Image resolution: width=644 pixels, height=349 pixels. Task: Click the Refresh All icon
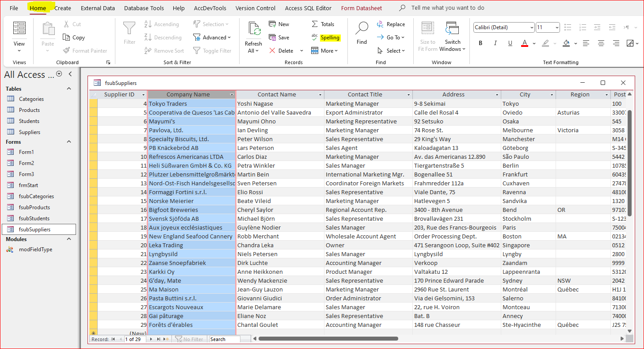tap(254, 29)
